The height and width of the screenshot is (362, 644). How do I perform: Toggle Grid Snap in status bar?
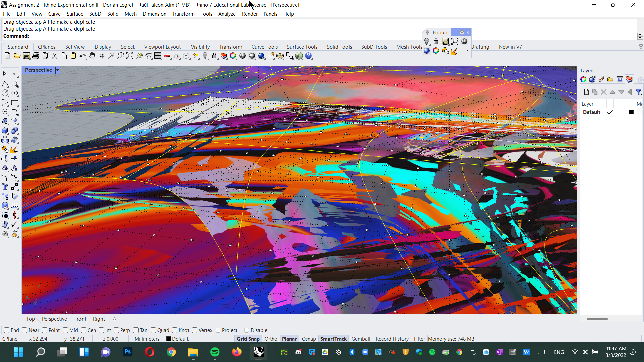pos(248,339)
